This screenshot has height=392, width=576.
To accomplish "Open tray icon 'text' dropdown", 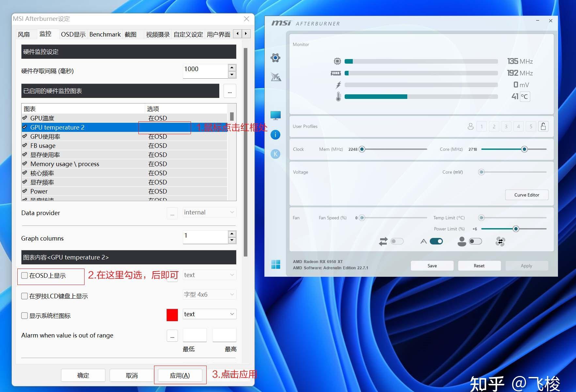I will 209,314.
